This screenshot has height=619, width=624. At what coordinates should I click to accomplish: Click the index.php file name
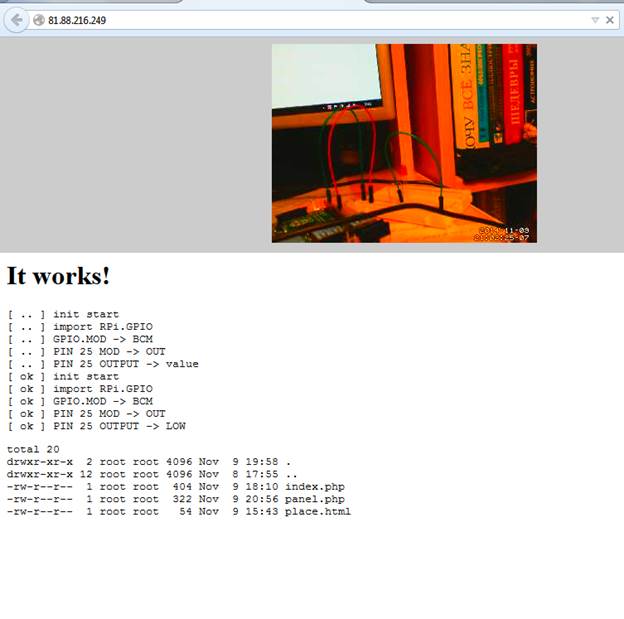pos(315,487)
